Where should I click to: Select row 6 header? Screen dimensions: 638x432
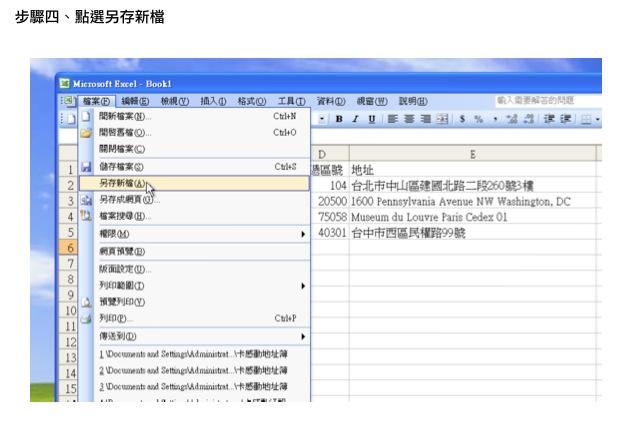tap(68, 247)
